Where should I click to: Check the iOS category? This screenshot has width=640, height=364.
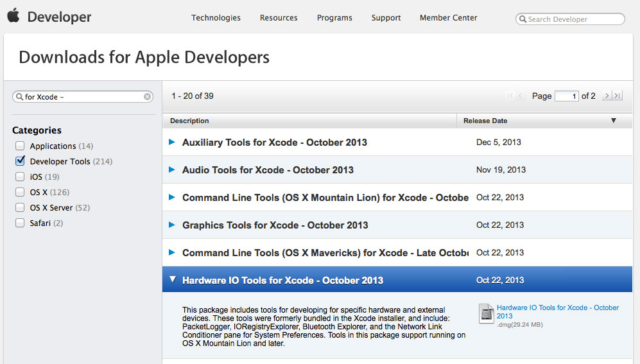coord(20,177)
